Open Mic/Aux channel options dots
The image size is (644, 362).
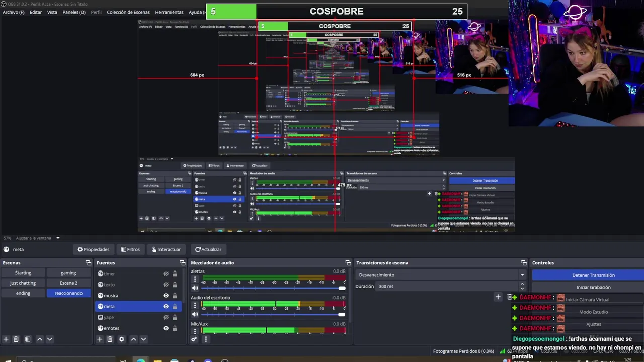point(195,331)
